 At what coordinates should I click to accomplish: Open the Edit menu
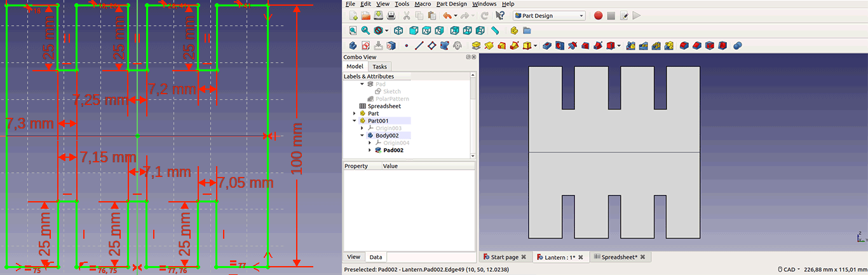(x=366, y=4)
